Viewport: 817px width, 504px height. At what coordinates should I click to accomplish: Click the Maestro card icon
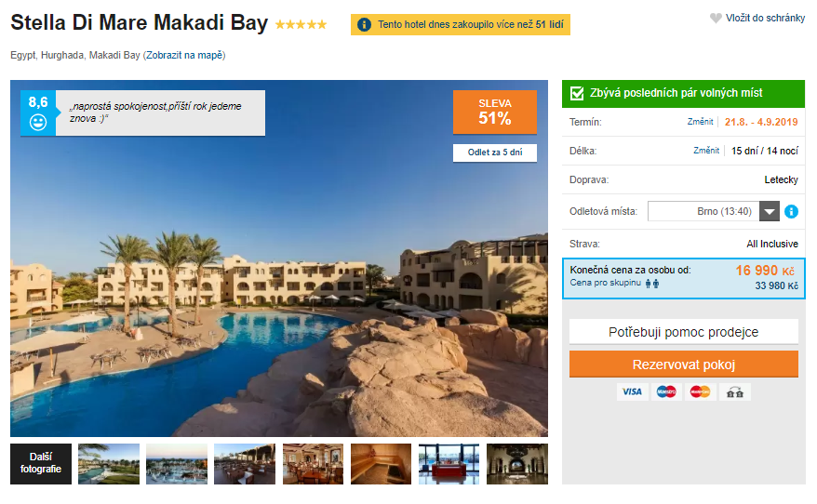coord(666,391)
